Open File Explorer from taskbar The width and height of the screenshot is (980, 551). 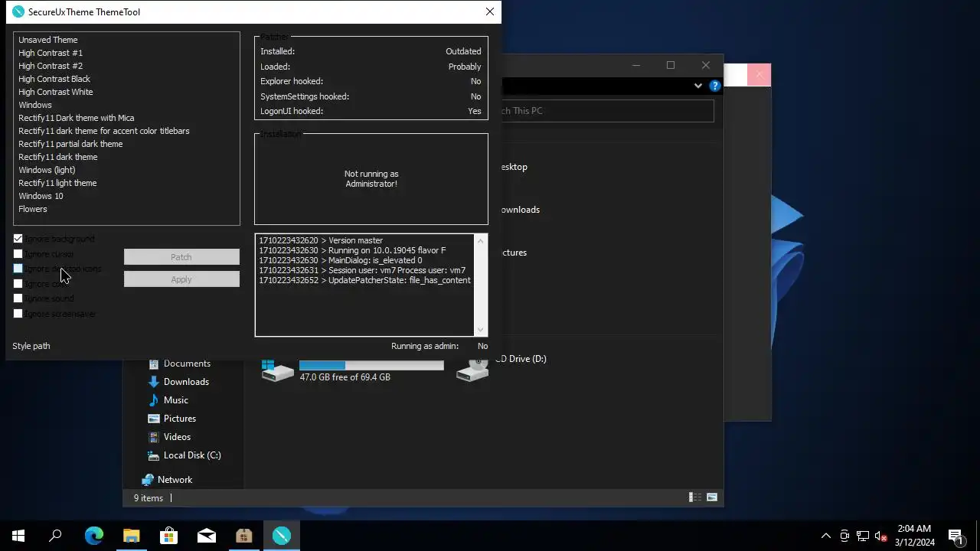coord(132,536)
